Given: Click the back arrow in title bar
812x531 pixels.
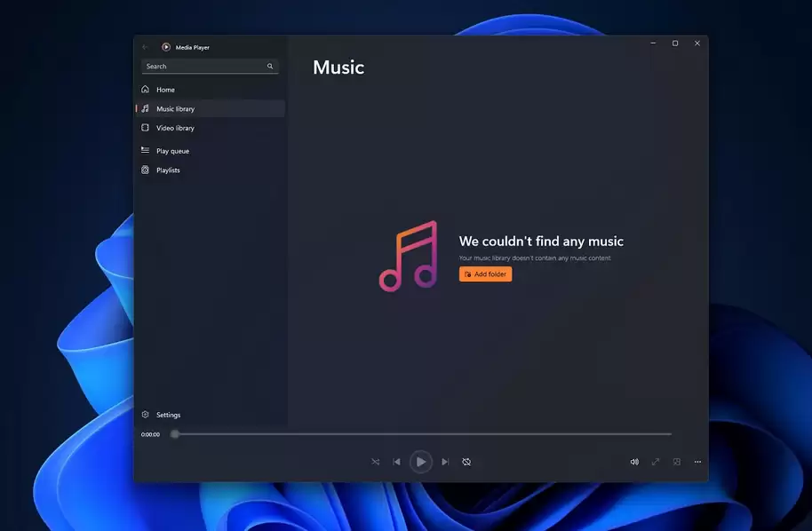Looking at the screenshot, I should [x=146, y=47].
